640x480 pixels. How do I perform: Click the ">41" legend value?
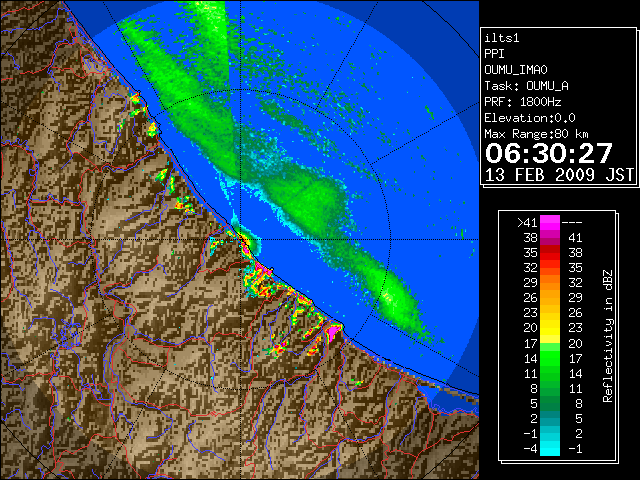click(x=527, y=223)
